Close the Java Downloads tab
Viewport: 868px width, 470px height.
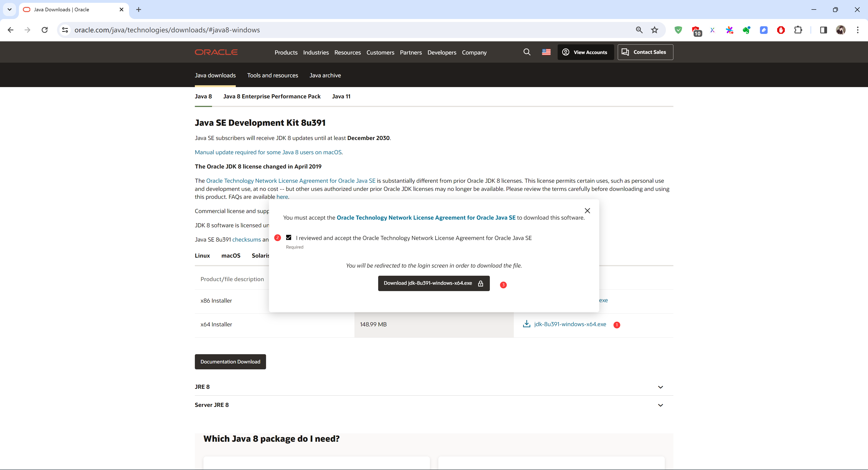pyautogui.click(x=121, y=9)
